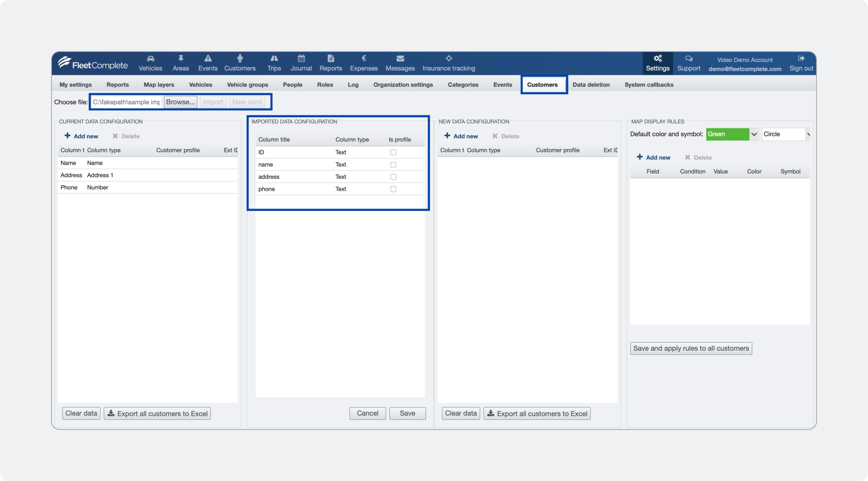
Task: Select the Phone row in Current Data Configuration
Action: 148,187
